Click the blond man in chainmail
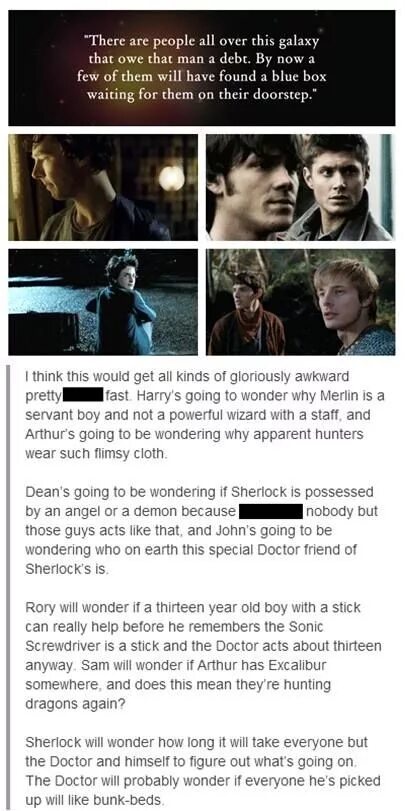This screenshot has height=811, width=405. (354, 305)
